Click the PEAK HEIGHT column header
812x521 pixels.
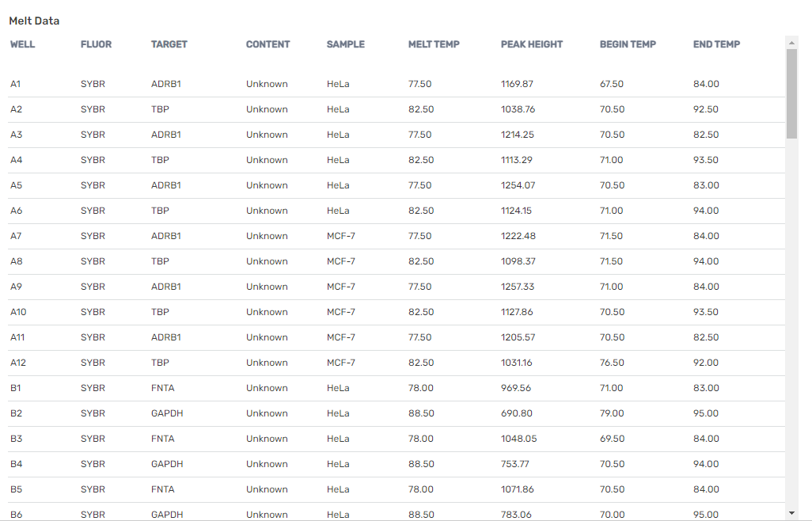[x=532, y=44]
